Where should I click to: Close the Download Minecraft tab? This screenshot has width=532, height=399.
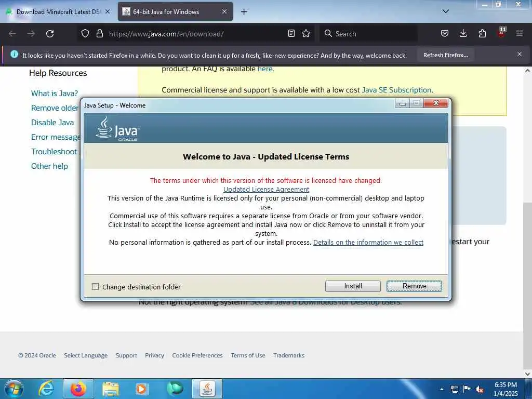(x=108, y=11)
